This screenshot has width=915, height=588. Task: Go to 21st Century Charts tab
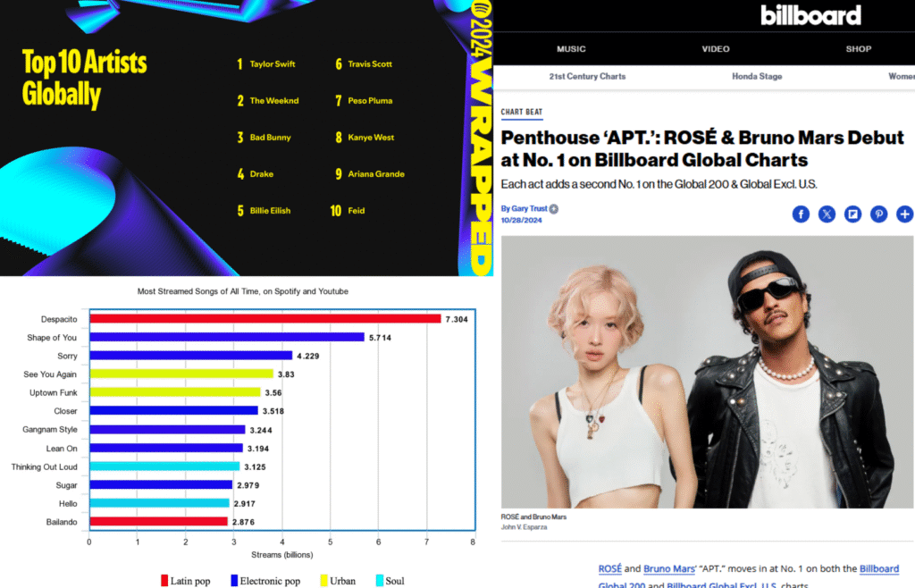[587, 77]
